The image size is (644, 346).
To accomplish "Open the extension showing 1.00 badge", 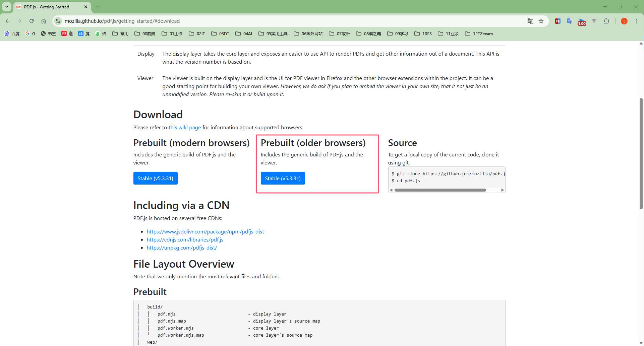I will (x=582, y=22).
